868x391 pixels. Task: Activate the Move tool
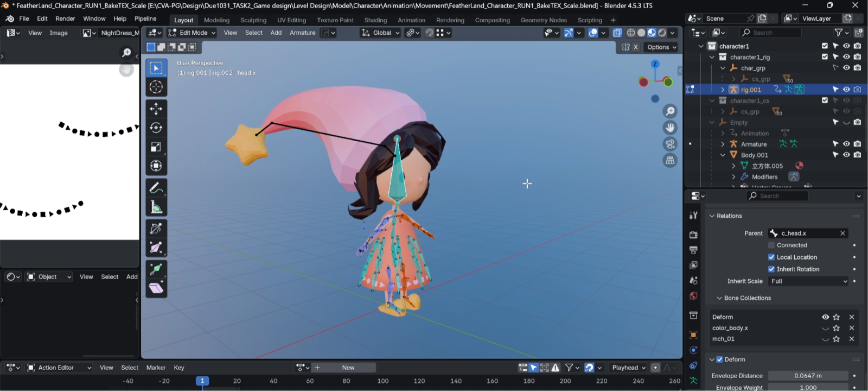156,109
